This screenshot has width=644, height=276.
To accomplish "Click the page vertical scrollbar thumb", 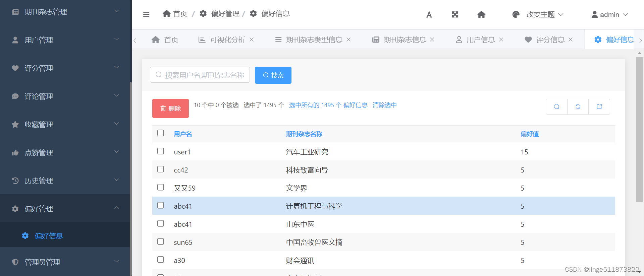I will [639, 129].
